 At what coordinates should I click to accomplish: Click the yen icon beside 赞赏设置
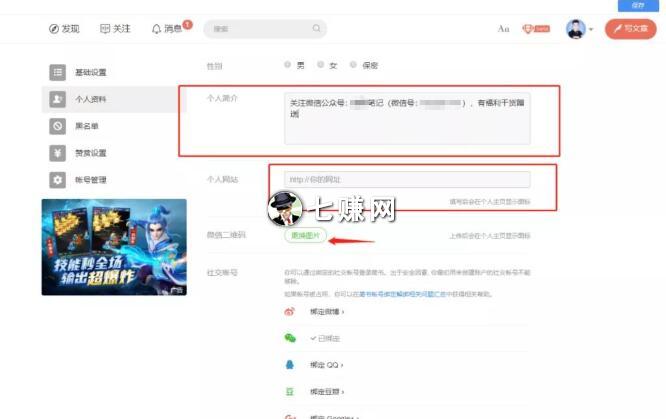pos(57,153)
